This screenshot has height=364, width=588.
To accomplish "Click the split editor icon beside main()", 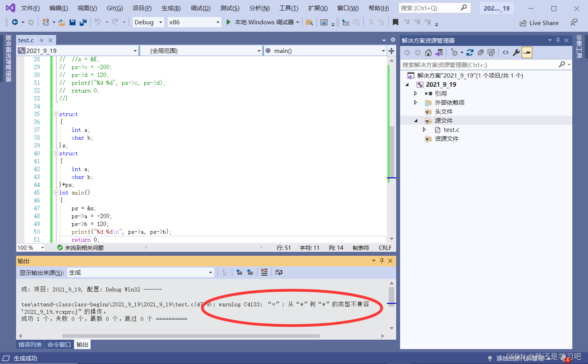I will pyautogui.click(x=391, y=51).
